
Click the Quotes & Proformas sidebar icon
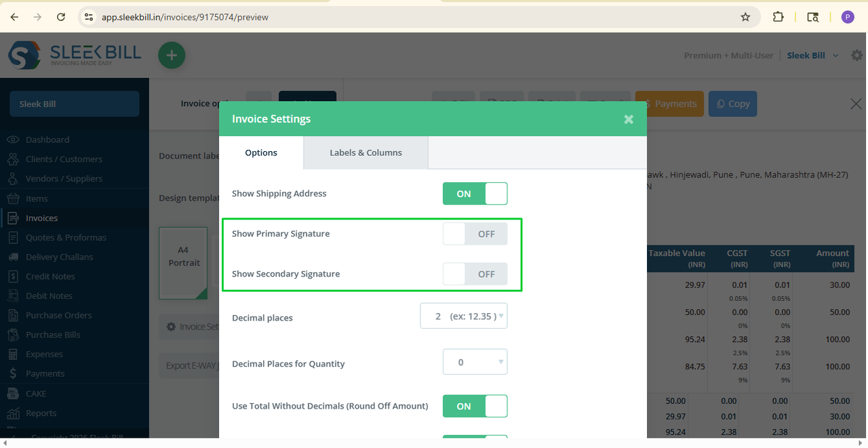(x=13, y=238)
